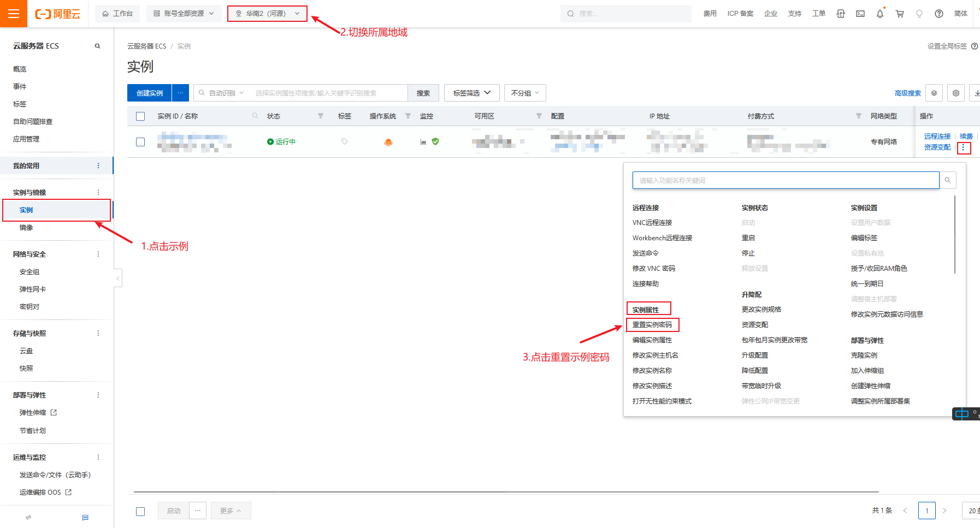
Task: Open the 工作台 button in the top bar
Action: click(x=117, y=14)
